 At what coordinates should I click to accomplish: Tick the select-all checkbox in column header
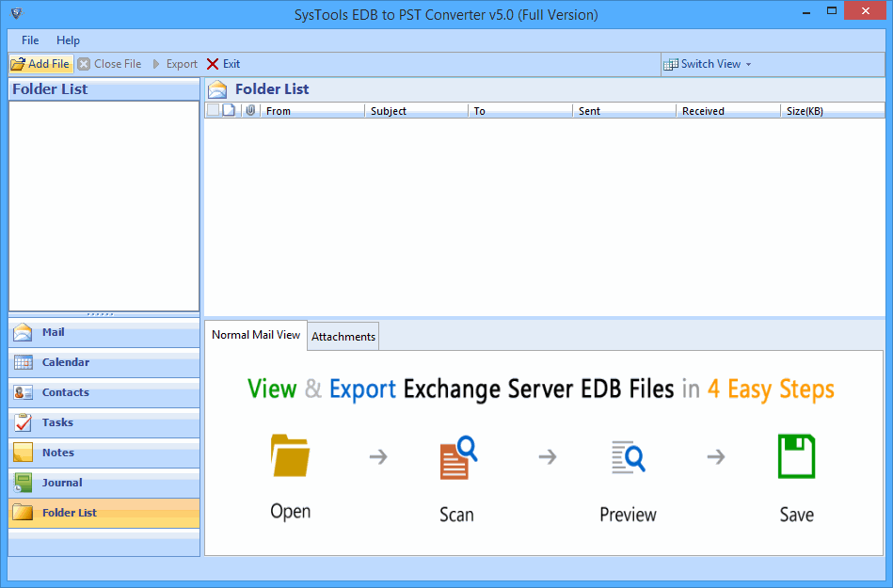pos(213,110)
